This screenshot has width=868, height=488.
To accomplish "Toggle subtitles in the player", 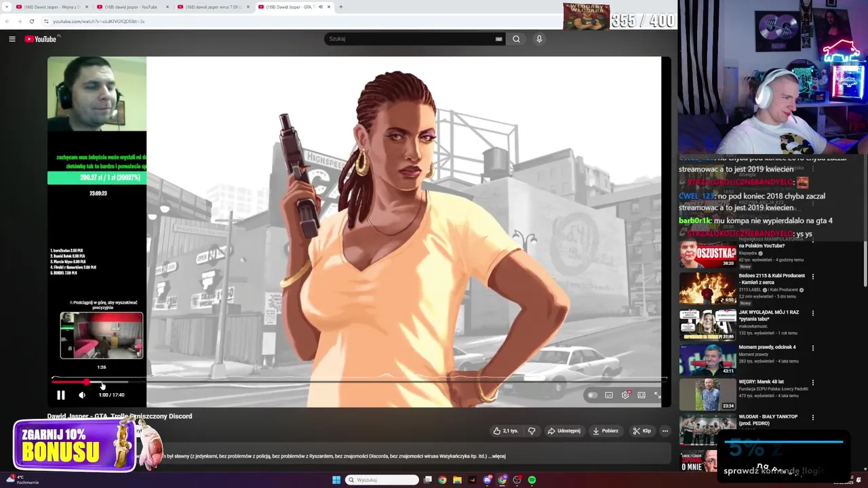I will pos(609,395).
